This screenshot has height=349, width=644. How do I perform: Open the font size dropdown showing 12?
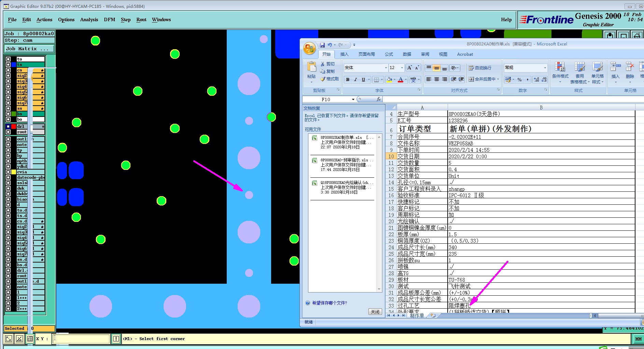402,68
